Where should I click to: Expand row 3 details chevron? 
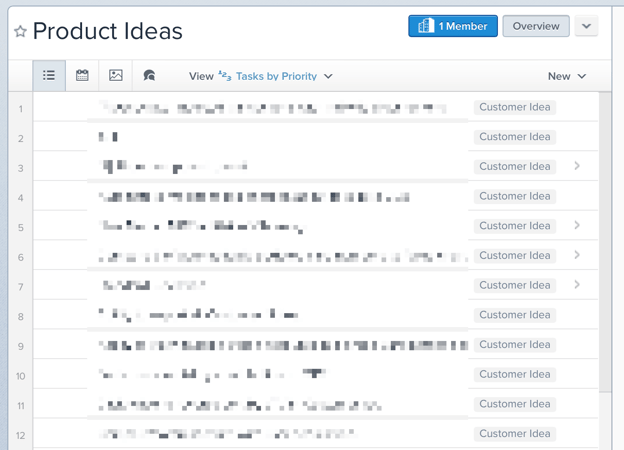pyautogui.click(x=577, y=166)
